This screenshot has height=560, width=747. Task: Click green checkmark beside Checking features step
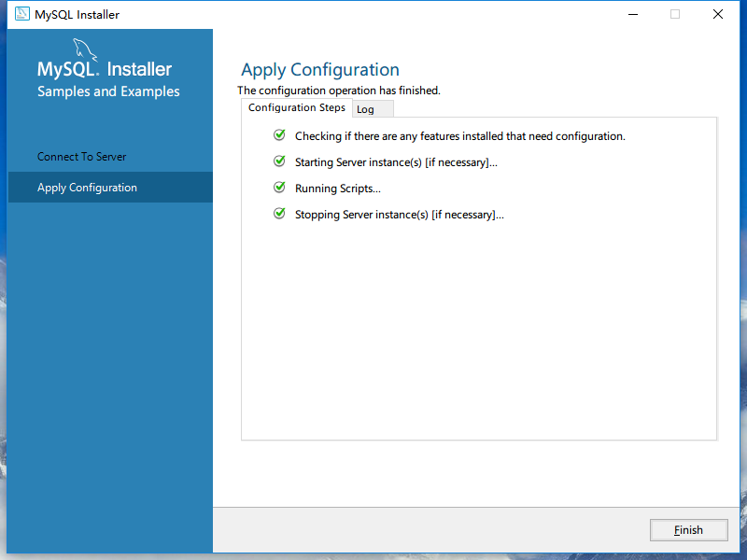click(279, 135)
